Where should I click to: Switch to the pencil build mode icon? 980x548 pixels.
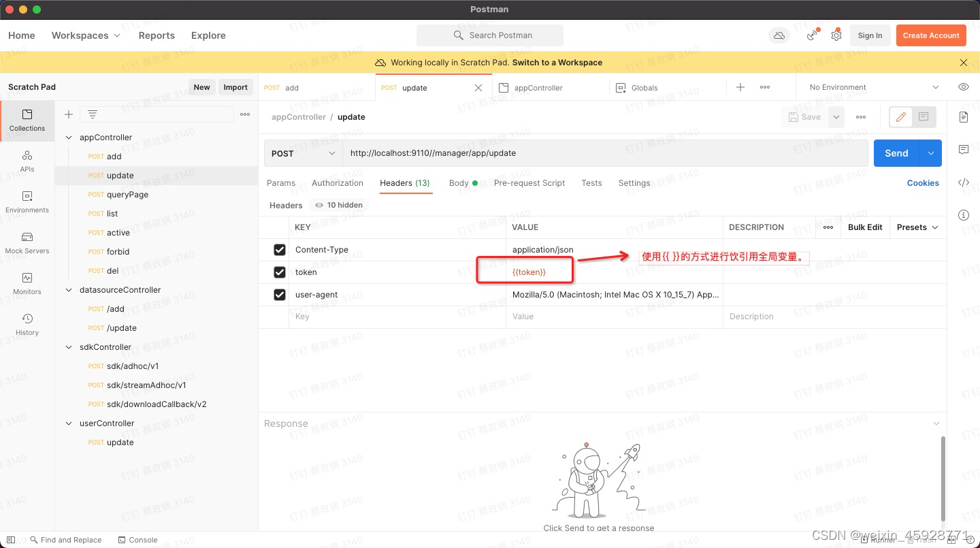point(901,117)
